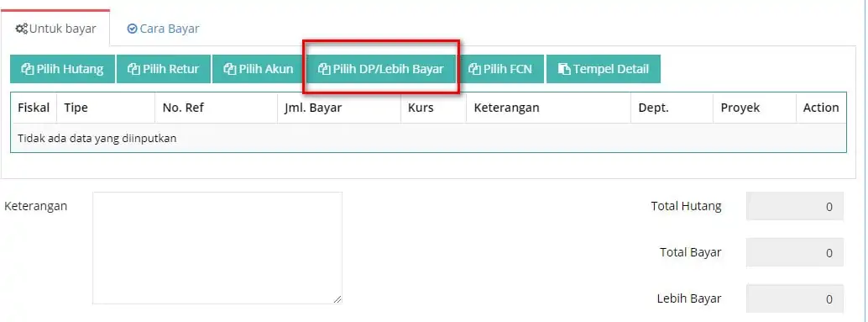Click the Pilih Retur button
Viewport: 868px width, 322px height.
164,69
